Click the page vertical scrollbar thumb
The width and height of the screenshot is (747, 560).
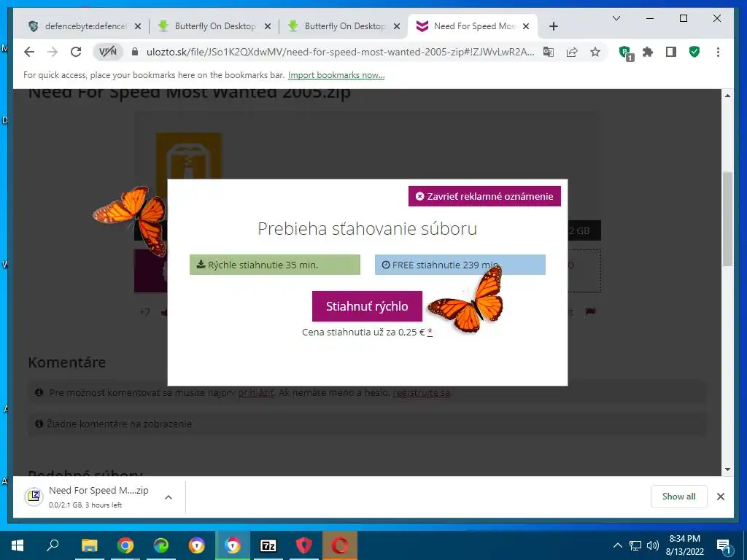(x=727, y=219)
